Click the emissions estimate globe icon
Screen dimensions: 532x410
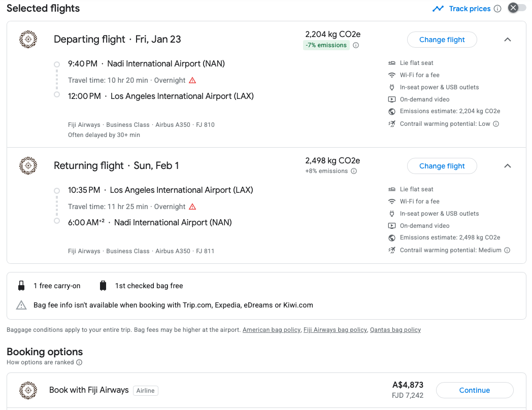[391, 111]
